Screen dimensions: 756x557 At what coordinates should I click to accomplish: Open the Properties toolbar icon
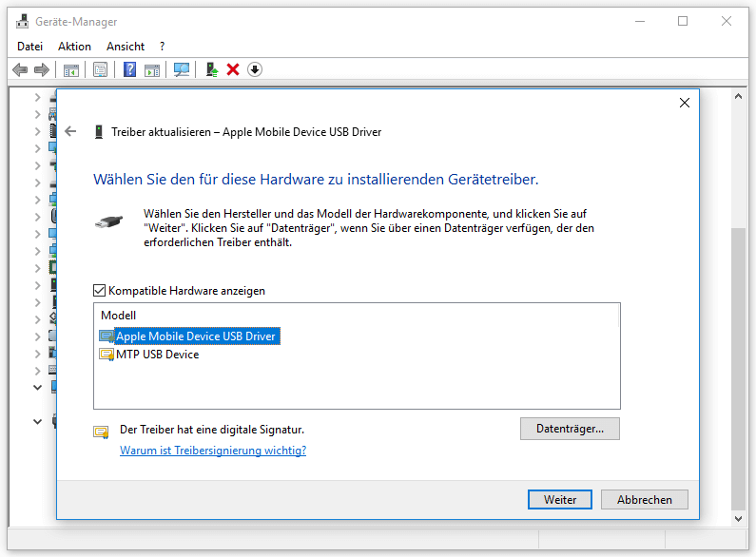tap(100, 70)
